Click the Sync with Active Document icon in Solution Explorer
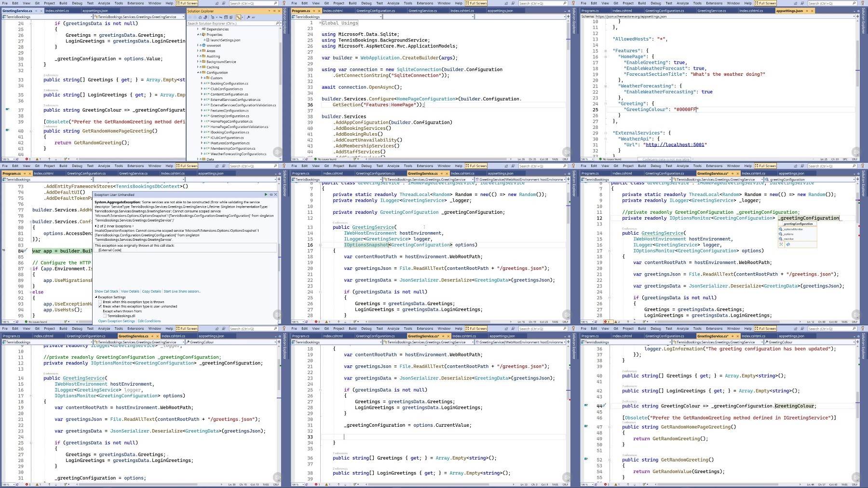Viewport: 868px width, 488px height. coord(220,17)
